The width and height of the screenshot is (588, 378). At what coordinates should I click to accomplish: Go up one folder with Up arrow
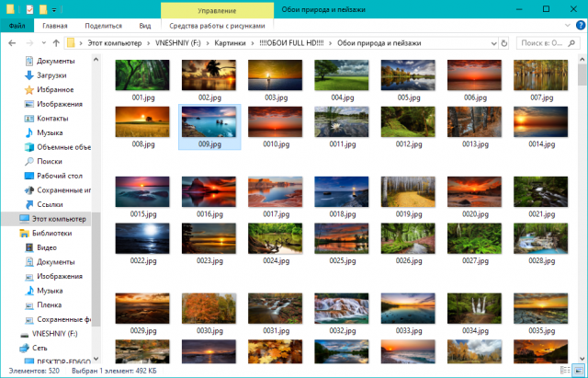tap(56, 43)
